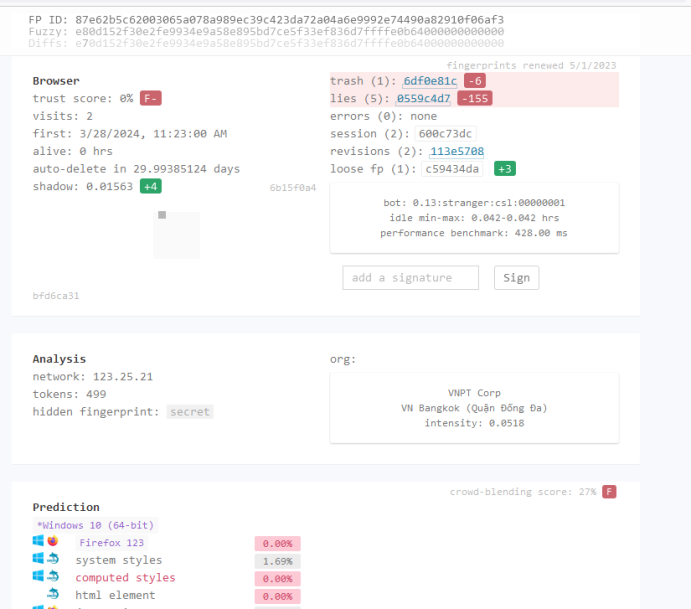Screen dimensions: 691x609
Task: Open the revisions hash 113e5708 link
Action: pos(457,152)
